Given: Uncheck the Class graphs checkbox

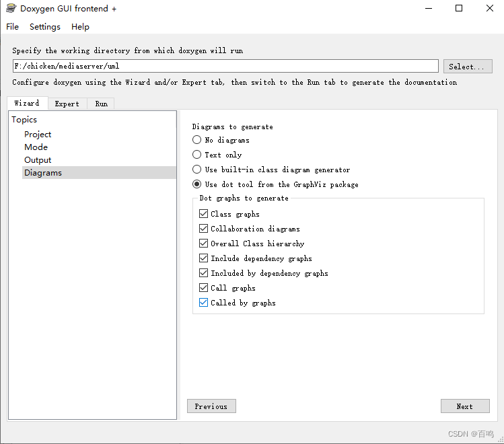Looking at the screenshot, I should [x=203, y=214].
